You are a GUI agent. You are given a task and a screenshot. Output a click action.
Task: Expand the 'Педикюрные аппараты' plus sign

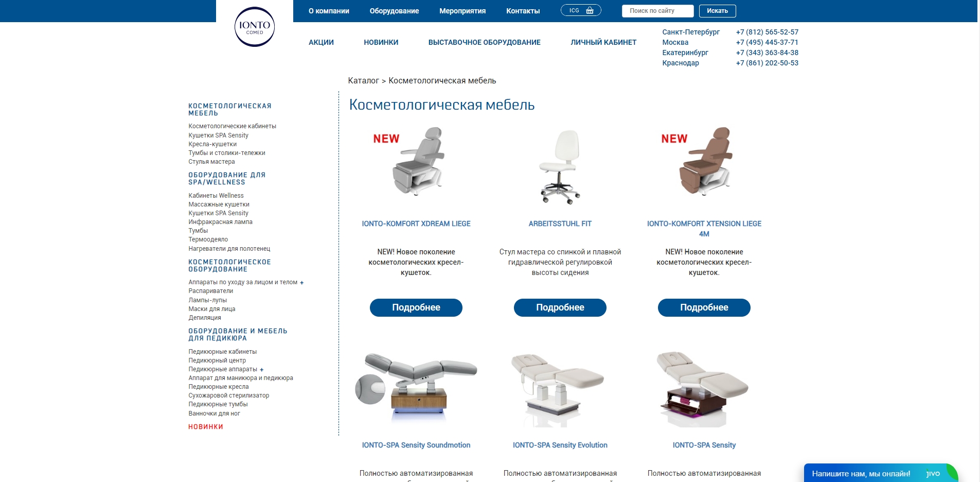(x=261, y=370)
